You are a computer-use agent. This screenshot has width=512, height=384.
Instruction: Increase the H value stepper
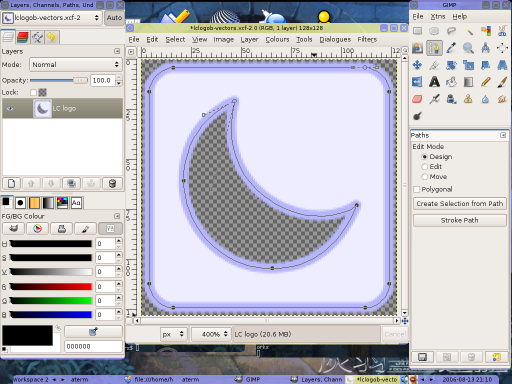click(x=119, y=241)
